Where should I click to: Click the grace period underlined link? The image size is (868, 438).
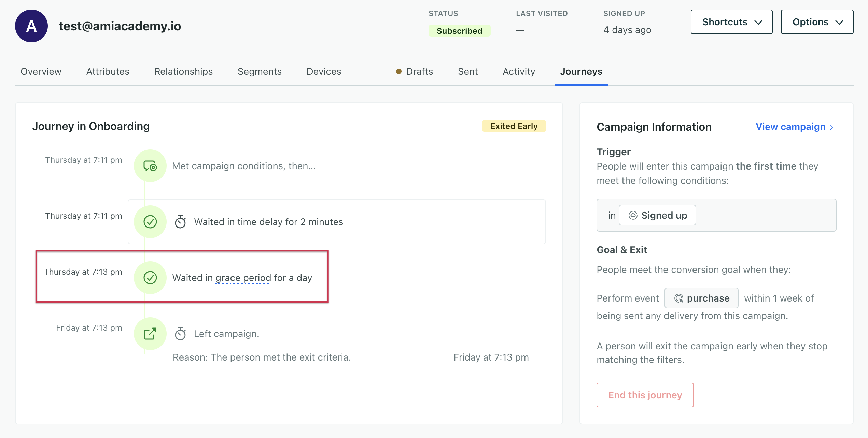point(243,278)
